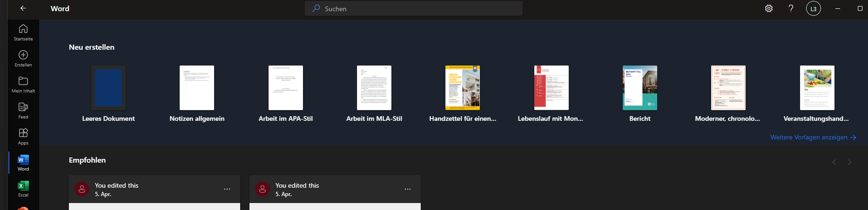
Task: Open help question mark icon
Action: (791, 8)
